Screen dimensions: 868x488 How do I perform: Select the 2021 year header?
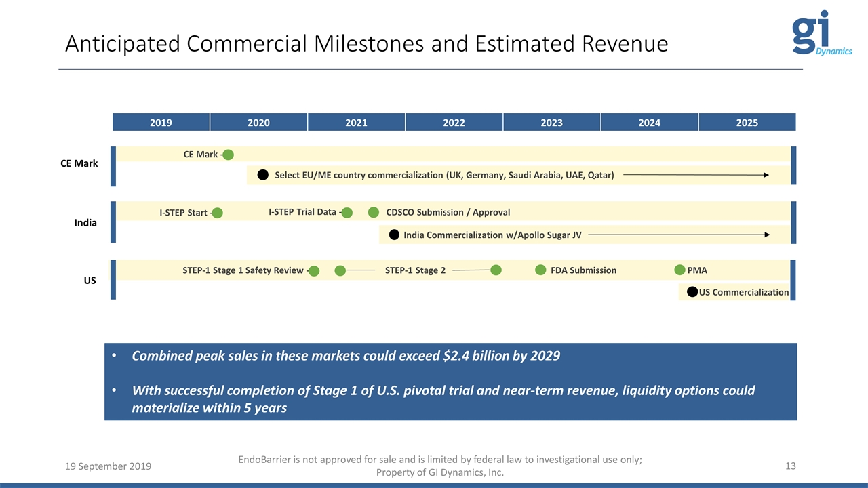pyautogui.click(x=356, y=123)
